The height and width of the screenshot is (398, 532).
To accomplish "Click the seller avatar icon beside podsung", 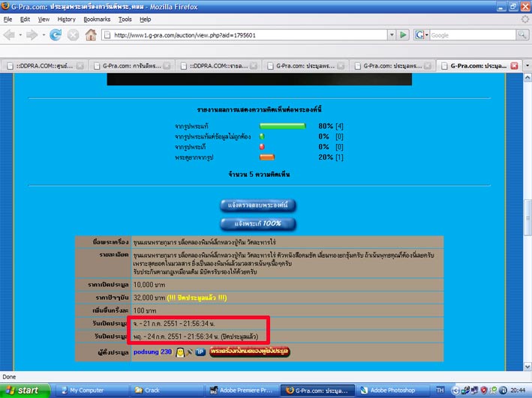I will pos(180,352).
